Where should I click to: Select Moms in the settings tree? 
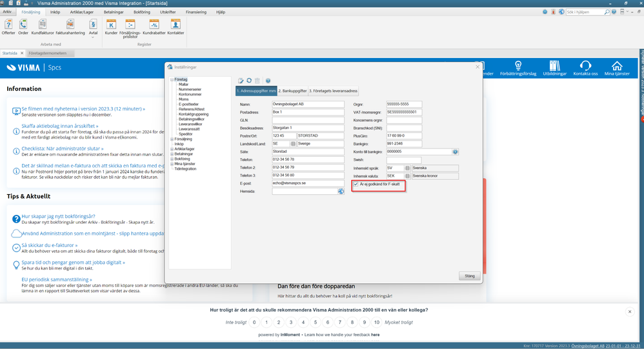tap(184, 99)
